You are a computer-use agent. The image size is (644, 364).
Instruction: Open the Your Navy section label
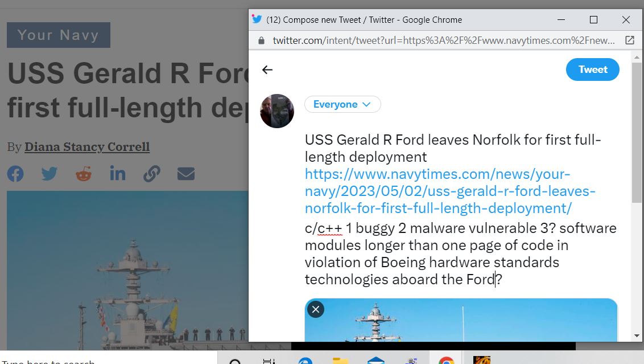(59, 35)
